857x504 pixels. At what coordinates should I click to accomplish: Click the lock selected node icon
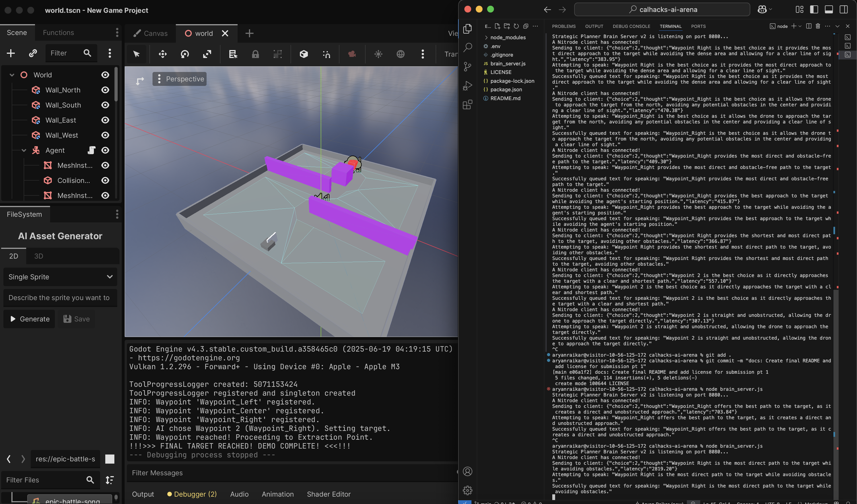pyautogui.click(x=255, y=54)
